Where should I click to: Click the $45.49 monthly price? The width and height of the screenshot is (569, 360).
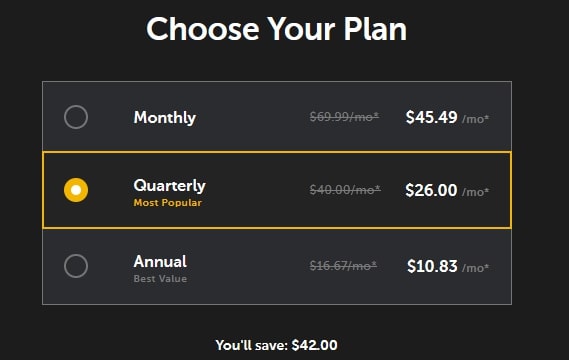431,117
